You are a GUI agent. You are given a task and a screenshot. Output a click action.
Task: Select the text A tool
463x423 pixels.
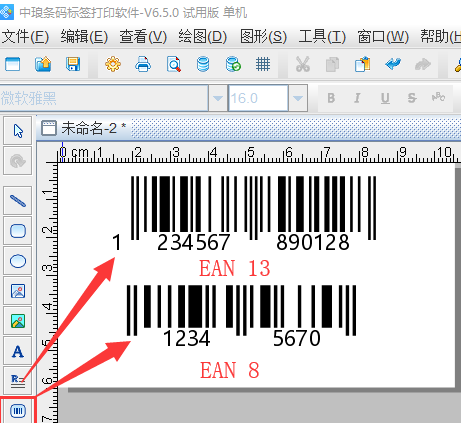click(x=18, y=351)
